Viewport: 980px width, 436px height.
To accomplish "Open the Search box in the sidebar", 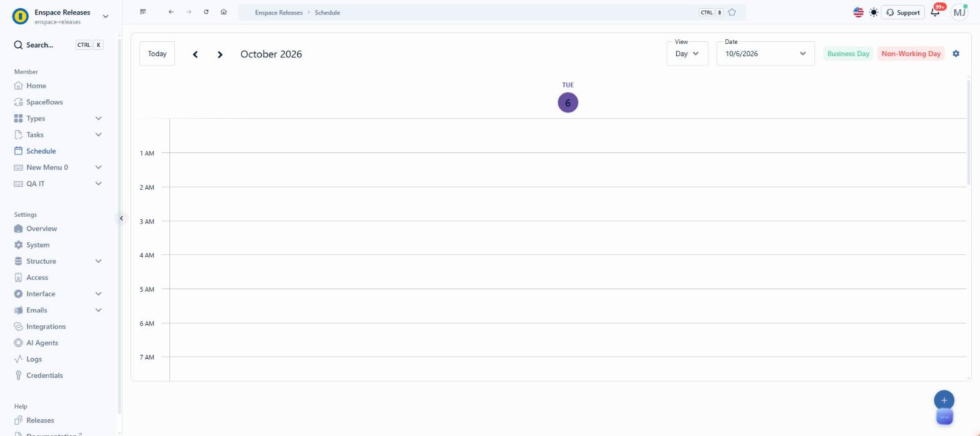I will pyautogui.click(x=59, y=45).
